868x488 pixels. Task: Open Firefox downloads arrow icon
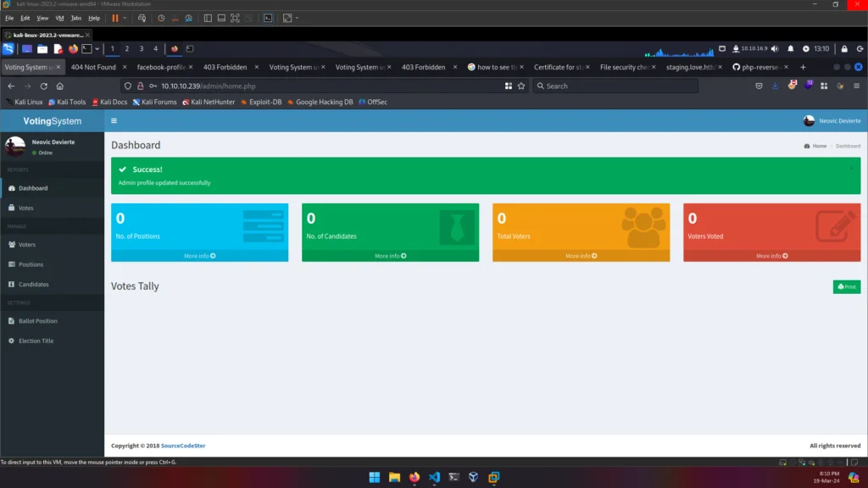coord(775,86)
